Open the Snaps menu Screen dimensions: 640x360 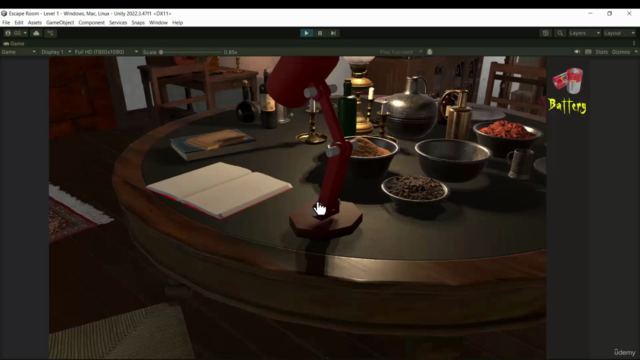pyautogui.click(x=138, y=22)
